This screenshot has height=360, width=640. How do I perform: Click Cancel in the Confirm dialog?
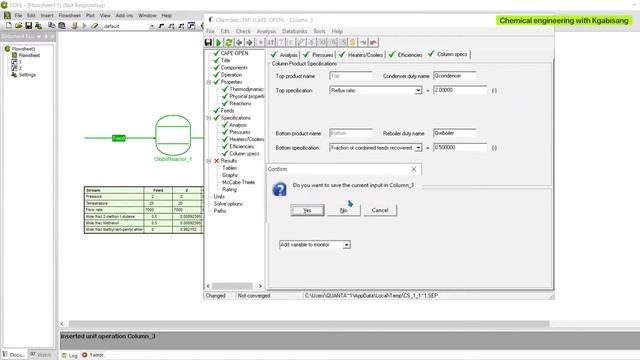tap(380, 210)
